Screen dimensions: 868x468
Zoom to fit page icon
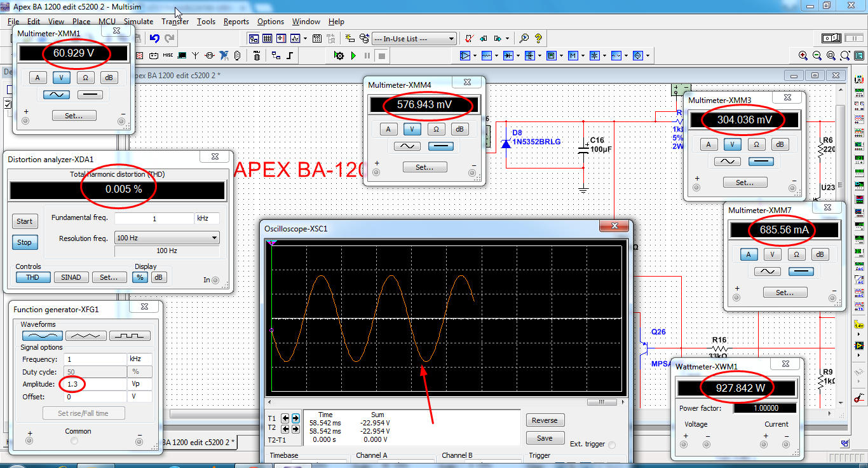click(845, 55)
